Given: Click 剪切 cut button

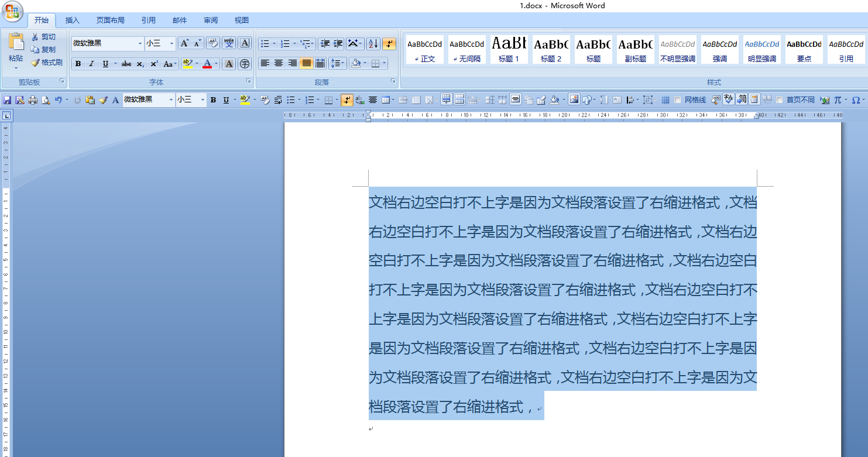Looking at the screenshot, I should pos(44,37).
